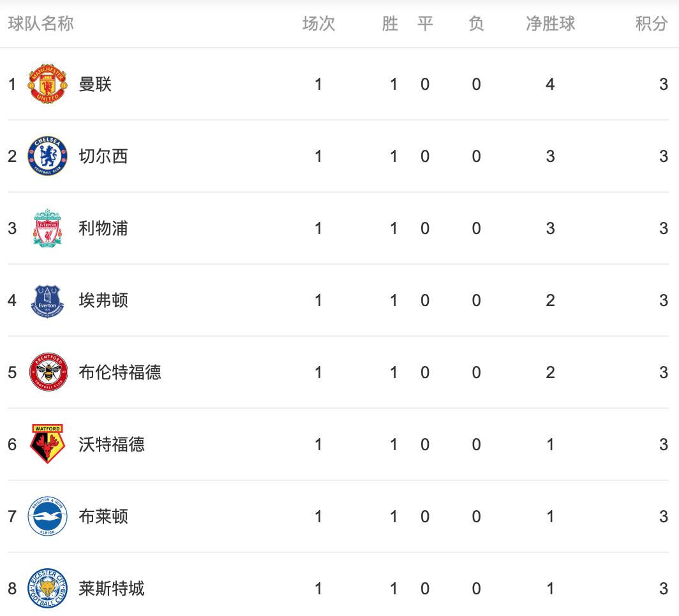Viewport: 679px width, 616px height.
Task: Click the Chelsea club badge
Action: [47, 156]
